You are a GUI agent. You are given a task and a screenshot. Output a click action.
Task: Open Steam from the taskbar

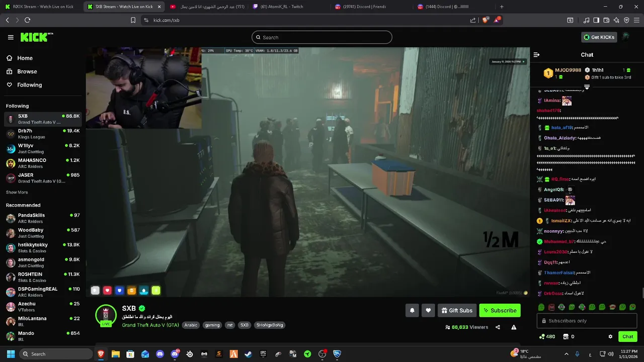(248, 354)
